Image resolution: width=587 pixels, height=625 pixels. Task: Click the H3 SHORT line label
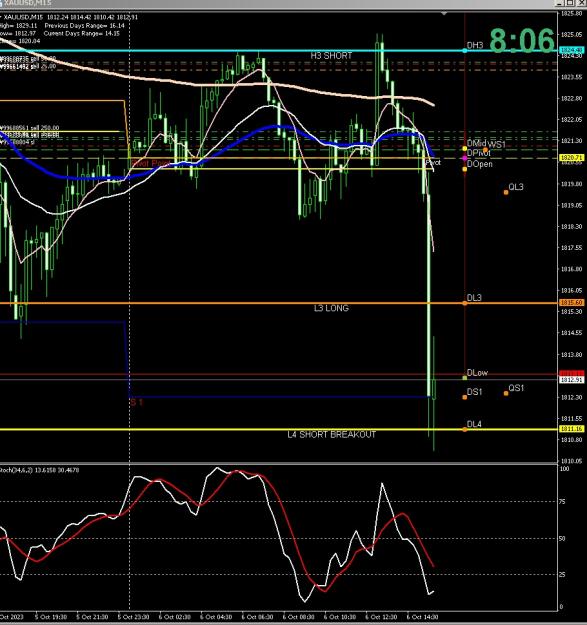(331, 56)
